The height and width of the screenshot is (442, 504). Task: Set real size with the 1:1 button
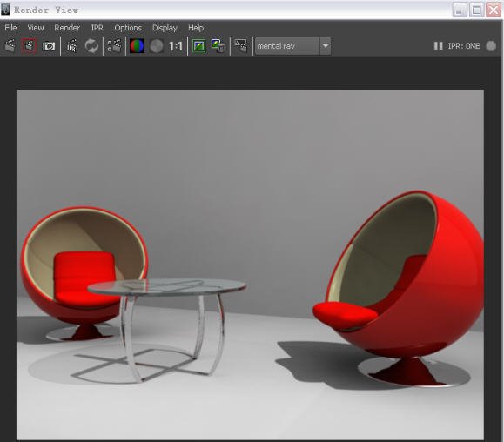(x=176, y=47)
